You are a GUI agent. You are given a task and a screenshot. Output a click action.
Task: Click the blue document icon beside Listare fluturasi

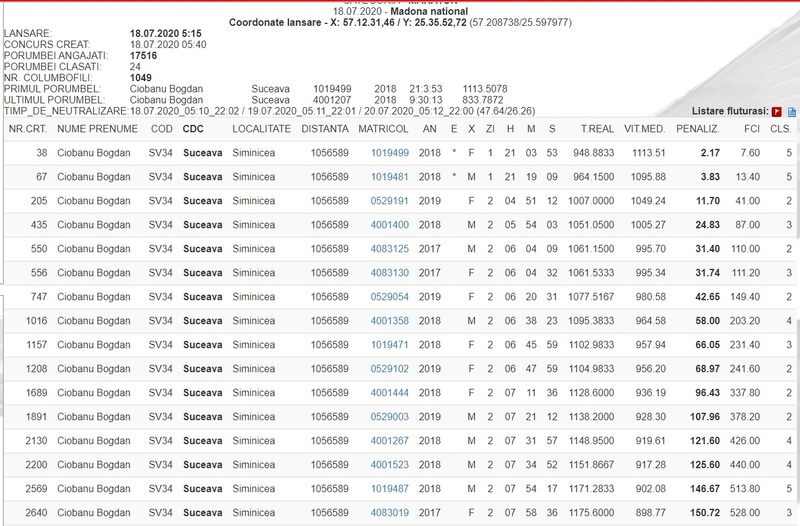pos(790,112)
